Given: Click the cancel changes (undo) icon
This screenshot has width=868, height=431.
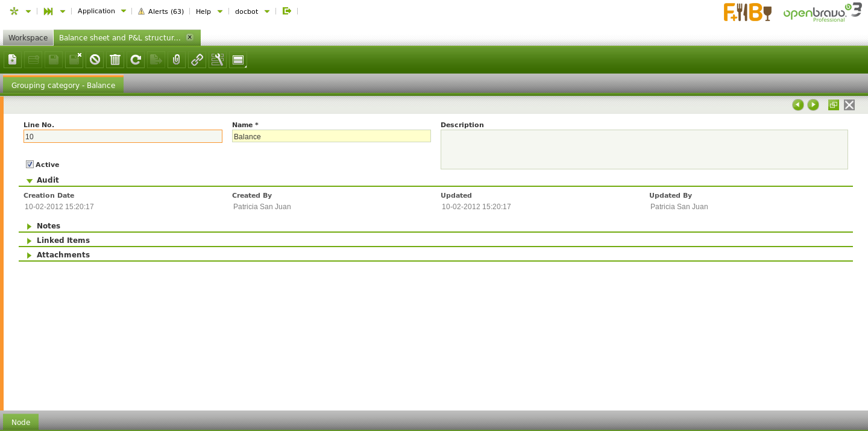Looking at the screenshot, I should [95, 60].
